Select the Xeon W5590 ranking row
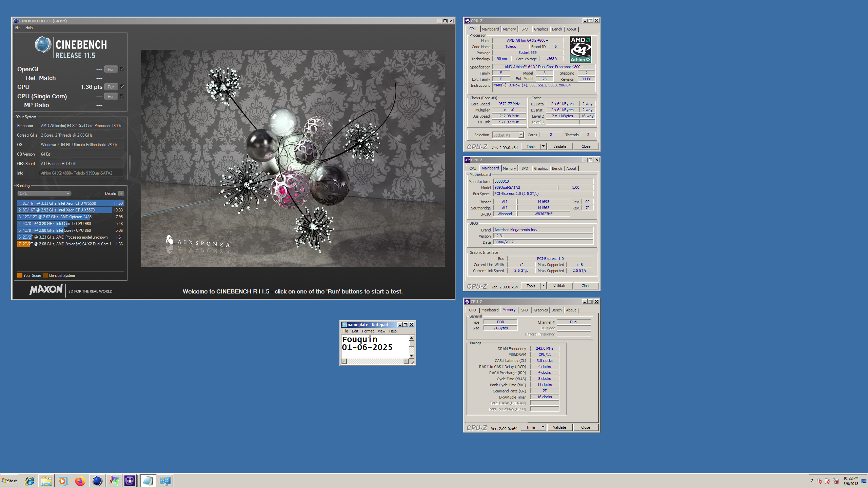The image size is (868, 488). (x=71, y=203)
